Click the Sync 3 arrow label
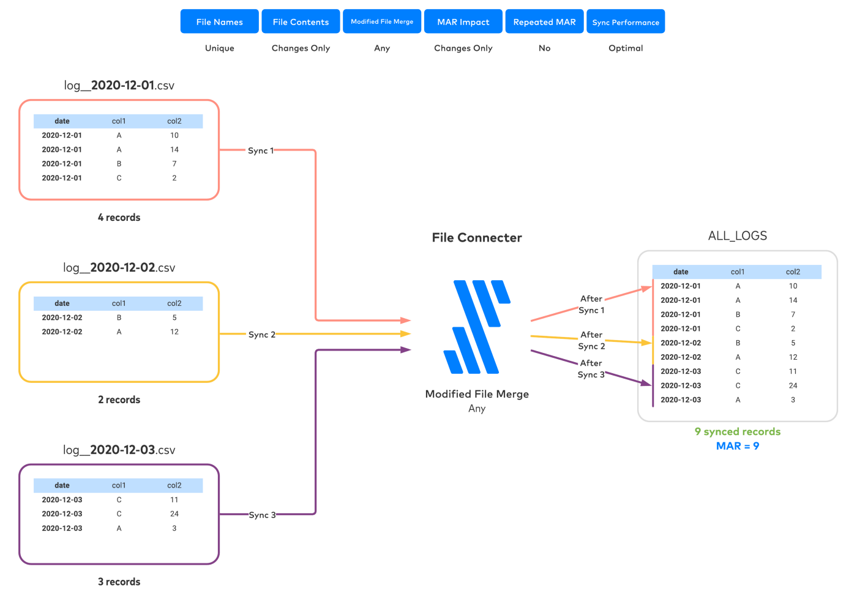The width and height of the screenshot is (857, 616). tap(262, 515)
